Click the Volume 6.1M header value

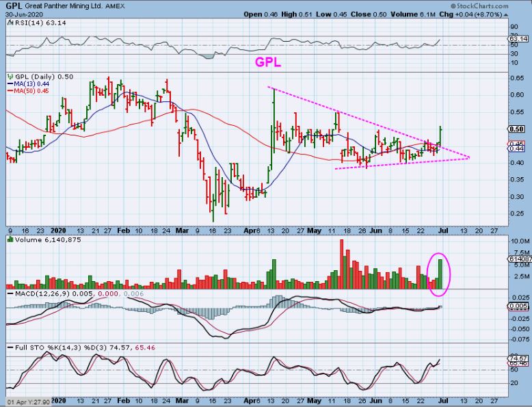coord(413,14)
